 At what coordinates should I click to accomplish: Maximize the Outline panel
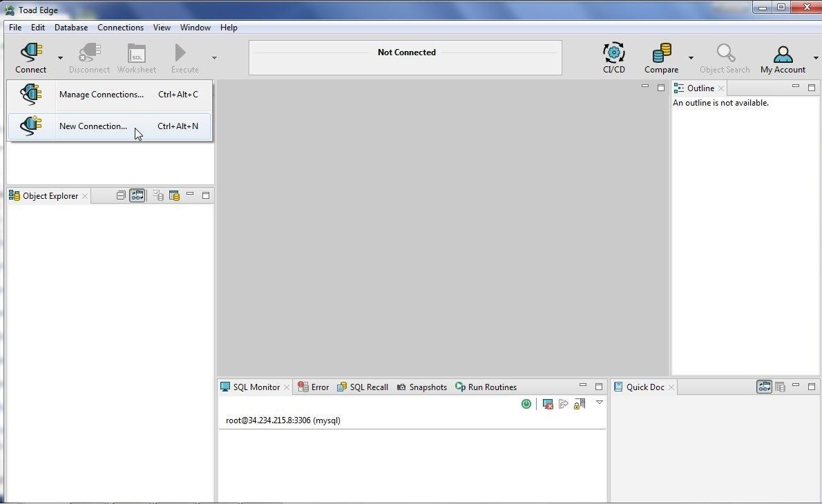pyautogui.click(x=812, y=88)
